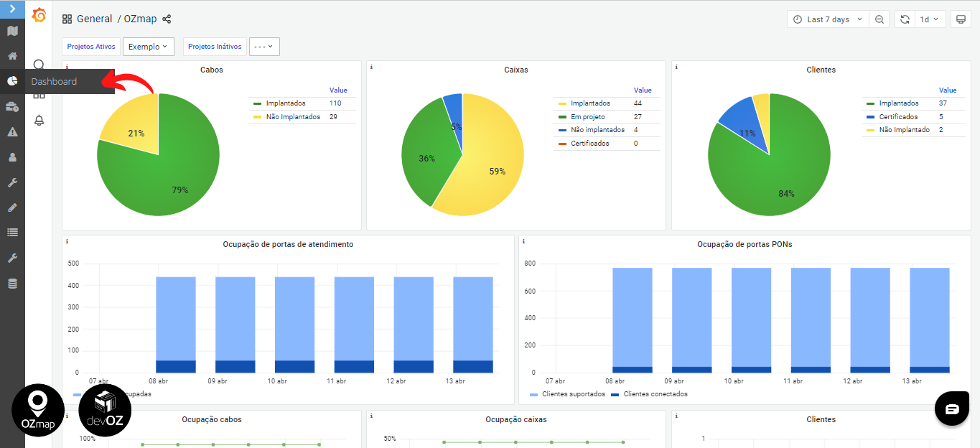The width and height of the screenshot is (980, 448).
Task: Show info for Ocupação caixas panel
Action: pos(371,416)
